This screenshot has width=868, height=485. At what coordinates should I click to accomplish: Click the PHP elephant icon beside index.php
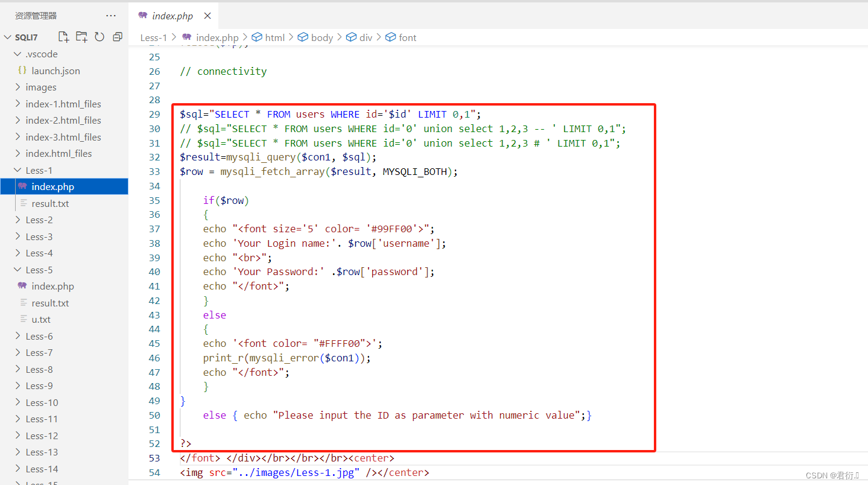pos(142,16)
